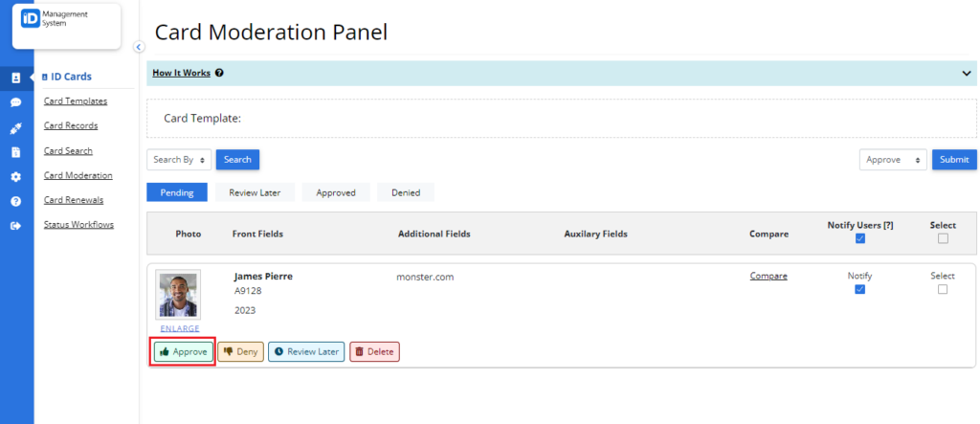Viewport: 980px width, 424px height.
Task: Click the help question mark sidebar icon
Action: (16, 201)
